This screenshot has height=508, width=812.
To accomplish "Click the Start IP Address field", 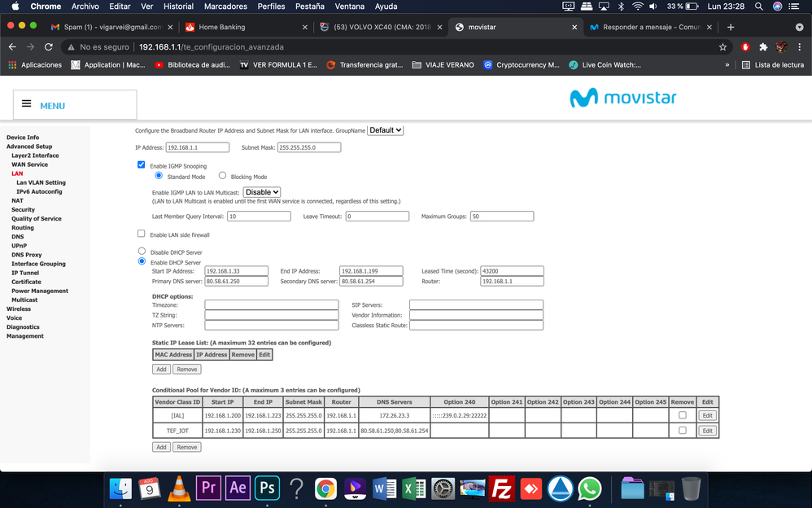I will (236, 271).
